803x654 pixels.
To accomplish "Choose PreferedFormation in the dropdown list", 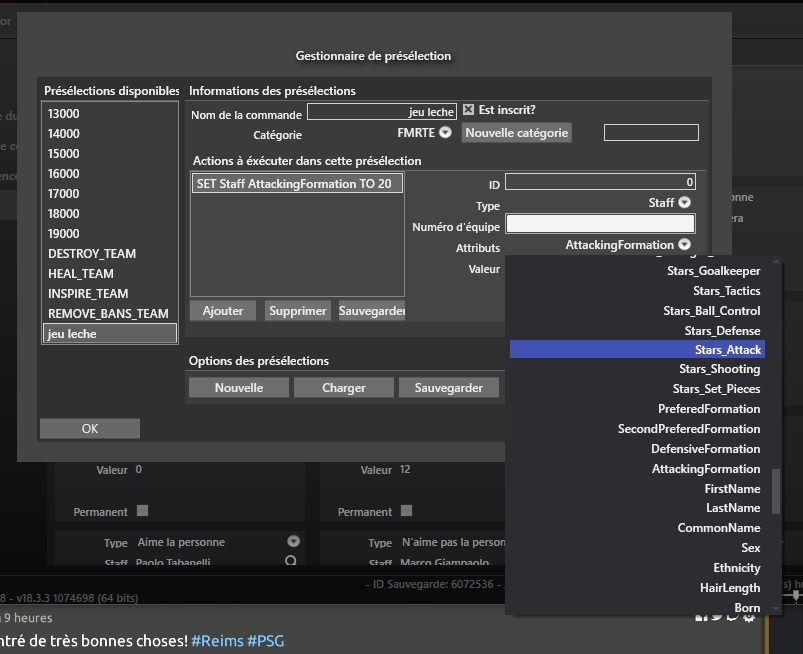I will pos(708,409).
